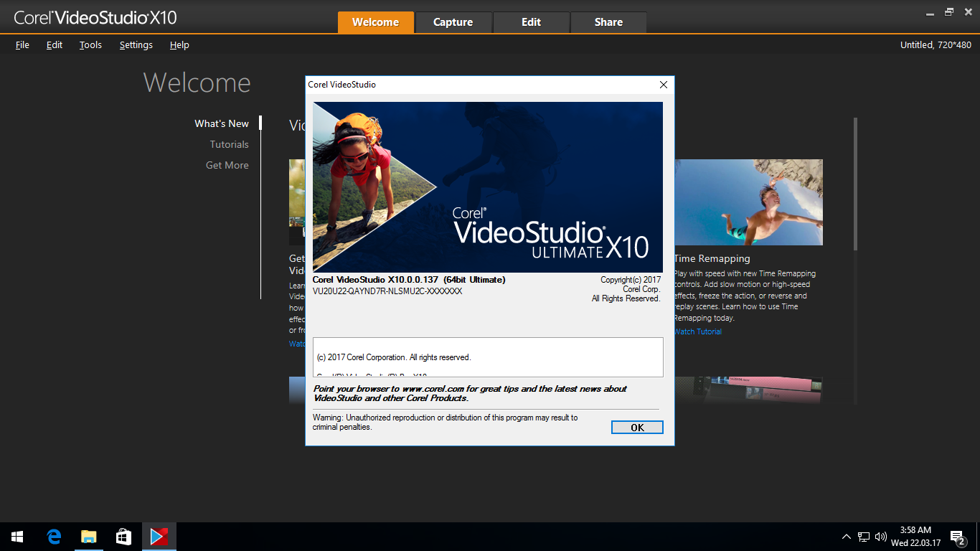Open the Share tab

(x=608, y=22)
